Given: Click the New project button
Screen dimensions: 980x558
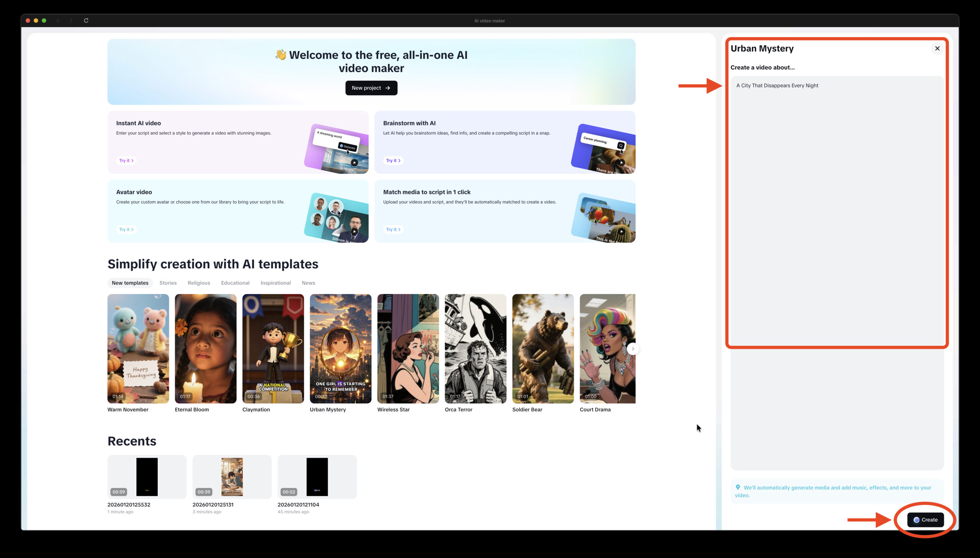Looking at the screenshot, I should [371, 88].
